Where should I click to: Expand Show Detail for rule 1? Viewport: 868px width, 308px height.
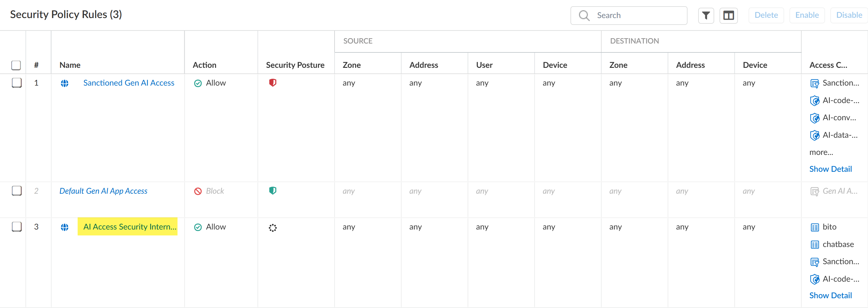click(830, 169)
